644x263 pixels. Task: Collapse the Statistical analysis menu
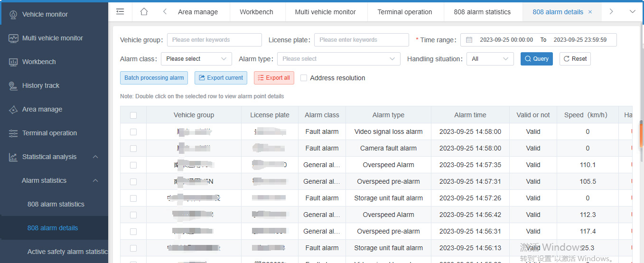[95, 157]
